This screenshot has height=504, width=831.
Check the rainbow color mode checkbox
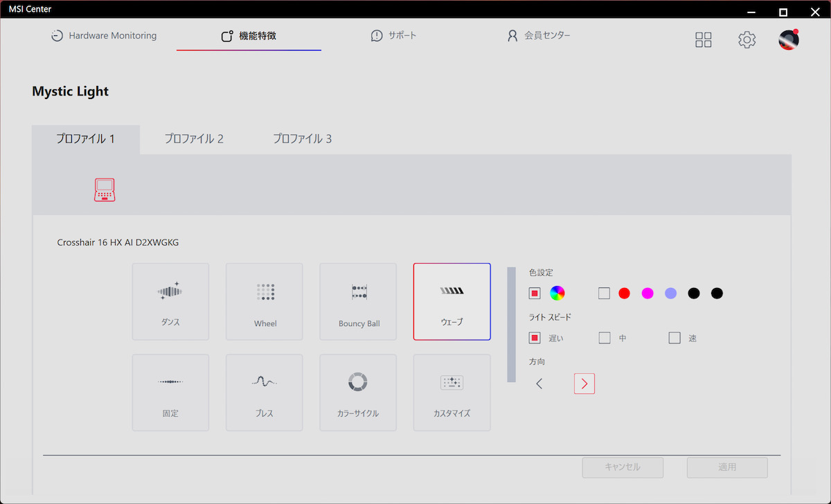[535, 293]
